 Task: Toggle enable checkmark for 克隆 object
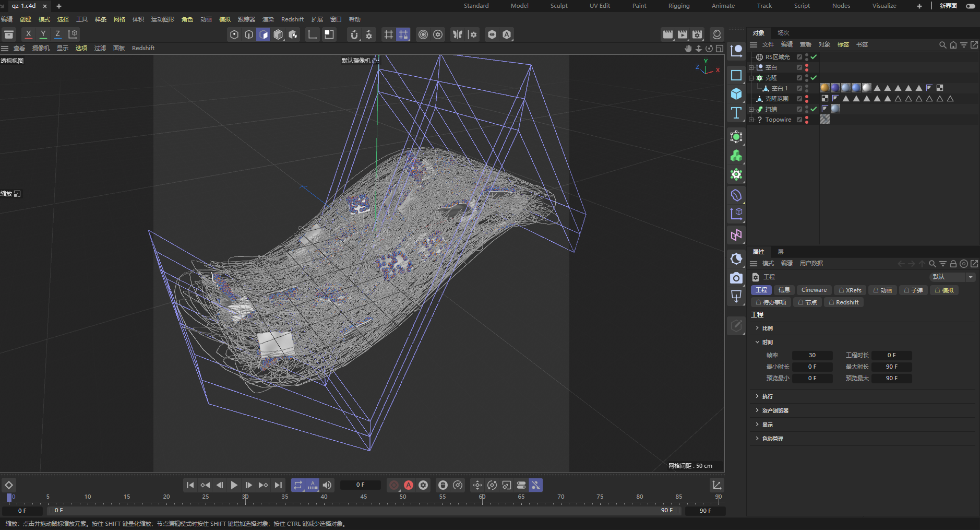(814, 78)
